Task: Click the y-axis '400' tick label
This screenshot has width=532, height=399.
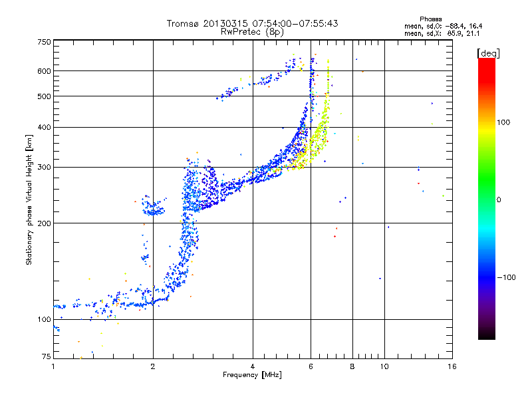Action: point(44,127)
